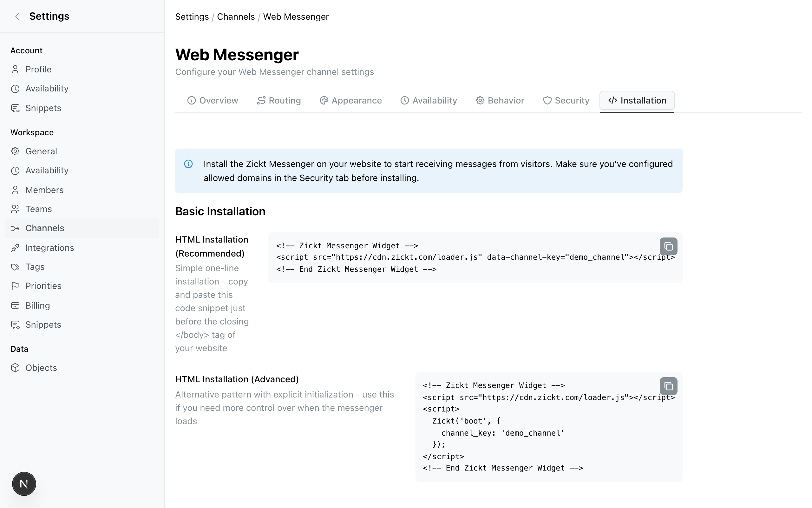This screenshot has height=508, width=812.
Task: Click the General gear icon
Action: point(15,151)
